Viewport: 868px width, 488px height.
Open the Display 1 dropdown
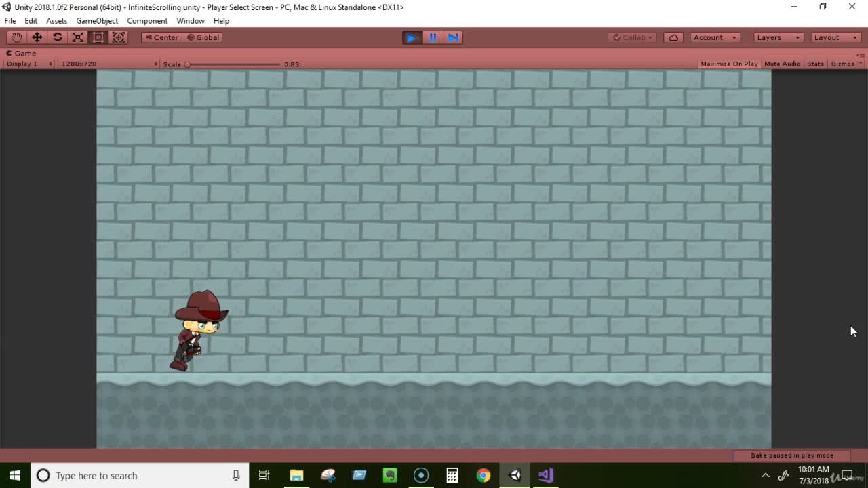[x=29, y=64]
